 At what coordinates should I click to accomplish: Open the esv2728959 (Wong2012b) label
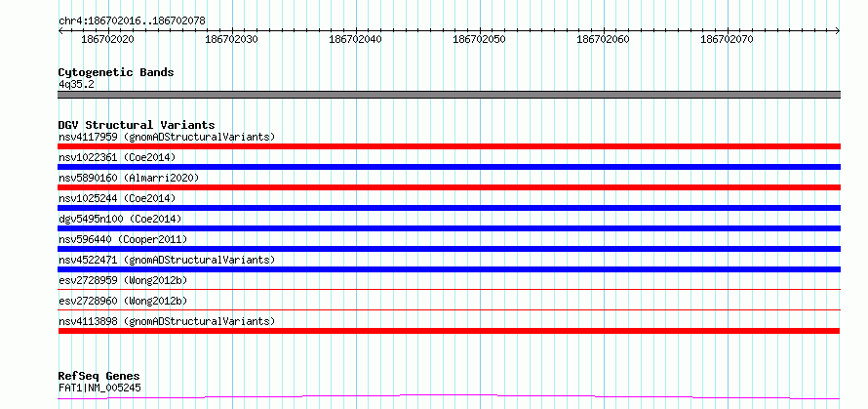tap(123, 280)
